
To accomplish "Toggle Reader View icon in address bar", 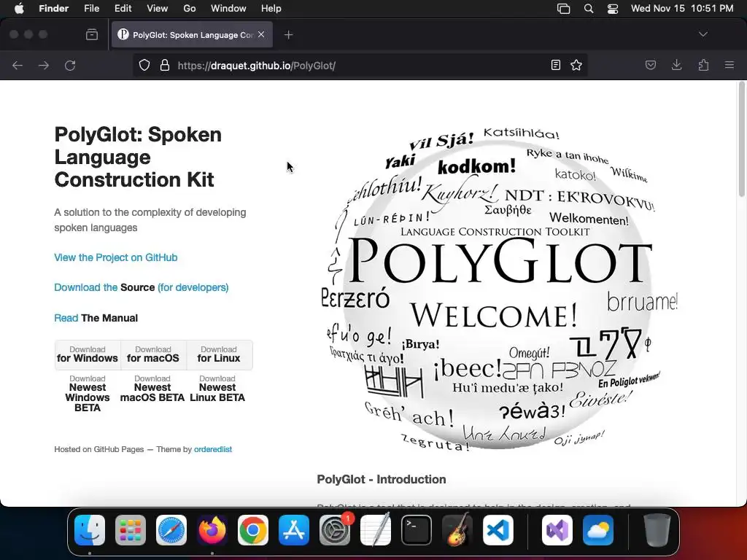I will tap(555, 65).
